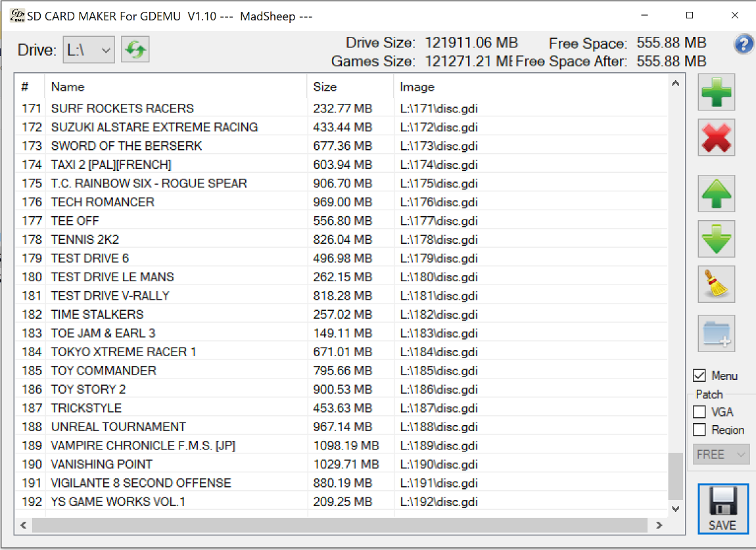Click the 1098.19 MB size cell
Viewport: 756px width, 550px height.
346,446
